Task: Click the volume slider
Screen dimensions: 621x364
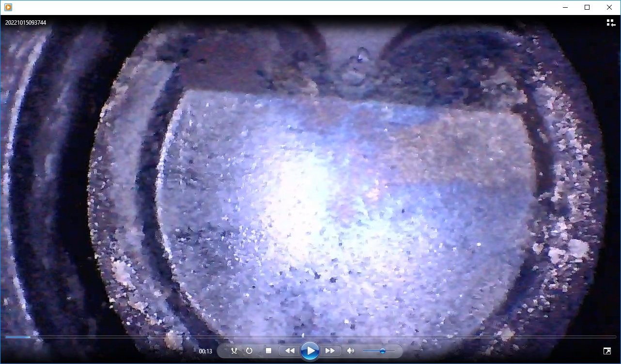Action: [x=379, y=351]
